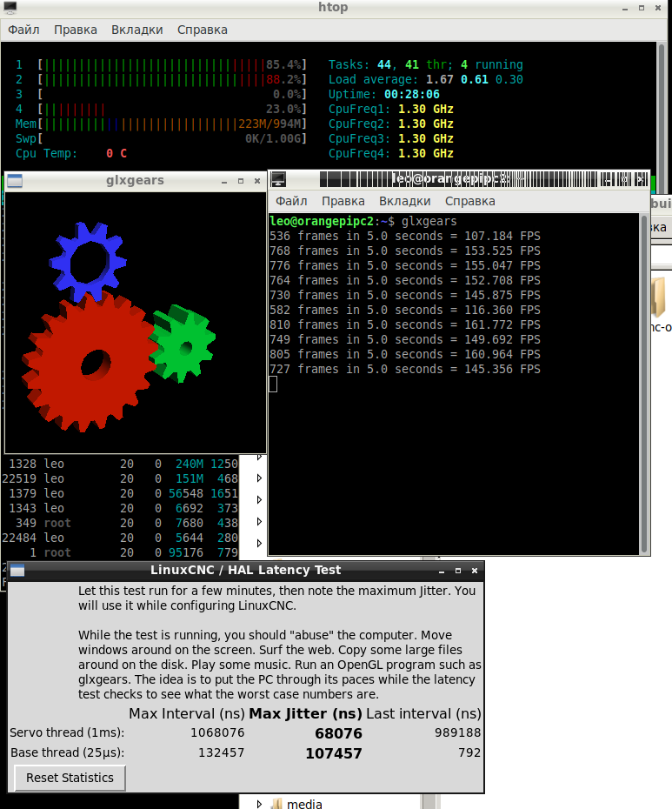Open the Правка menu in htop window
672x809 pixels.
click(x=76, y=30)
